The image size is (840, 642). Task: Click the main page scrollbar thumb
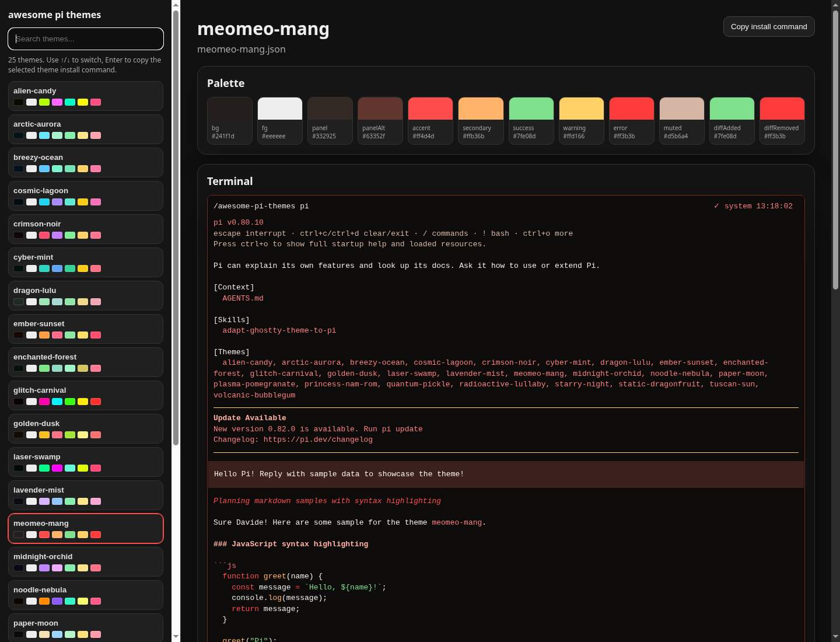tap(835, 149)
